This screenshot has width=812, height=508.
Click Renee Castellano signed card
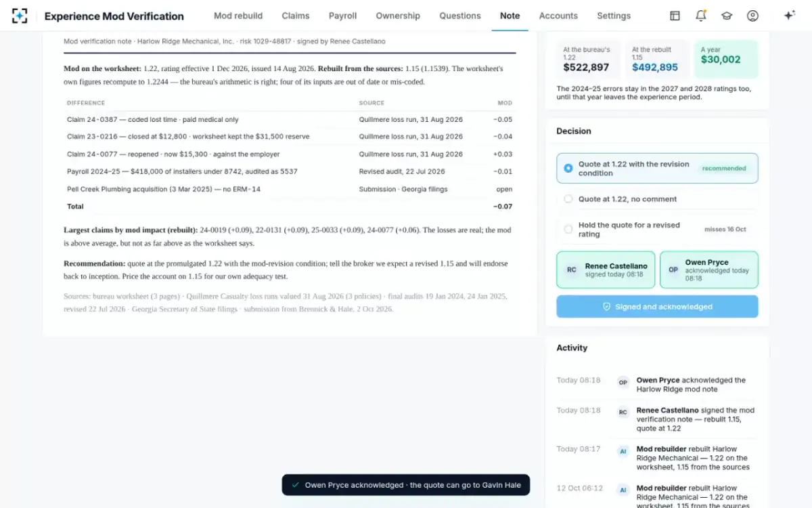pos(606,270)
